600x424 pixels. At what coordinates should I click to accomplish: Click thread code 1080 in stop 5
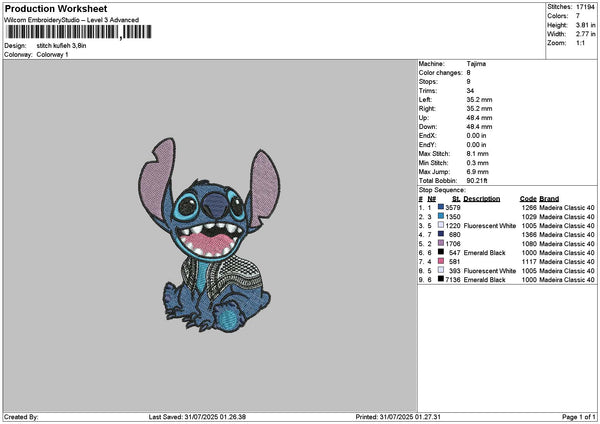[529, 244]
